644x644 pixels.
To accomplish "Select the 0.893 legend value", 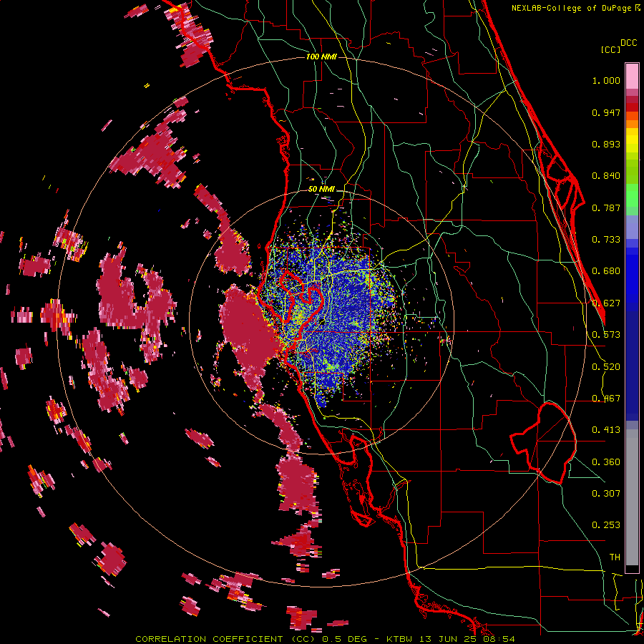I will [x=606, y=144].
